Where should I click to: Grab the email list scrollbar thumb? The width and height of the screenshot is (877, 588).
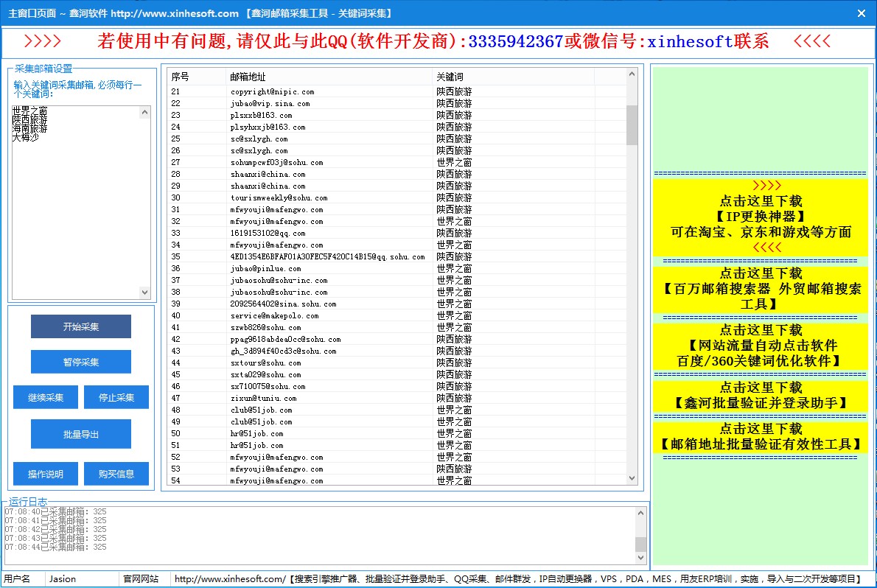coord(632,125)
